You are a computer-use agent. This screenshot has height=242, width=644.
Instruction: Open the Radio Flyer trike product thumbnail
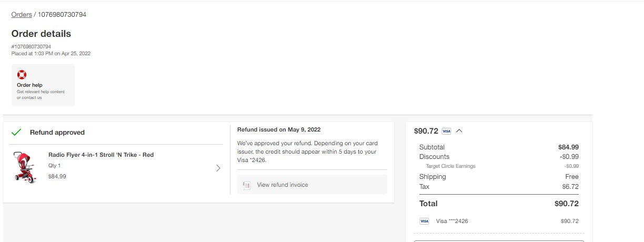click(25, 167)
